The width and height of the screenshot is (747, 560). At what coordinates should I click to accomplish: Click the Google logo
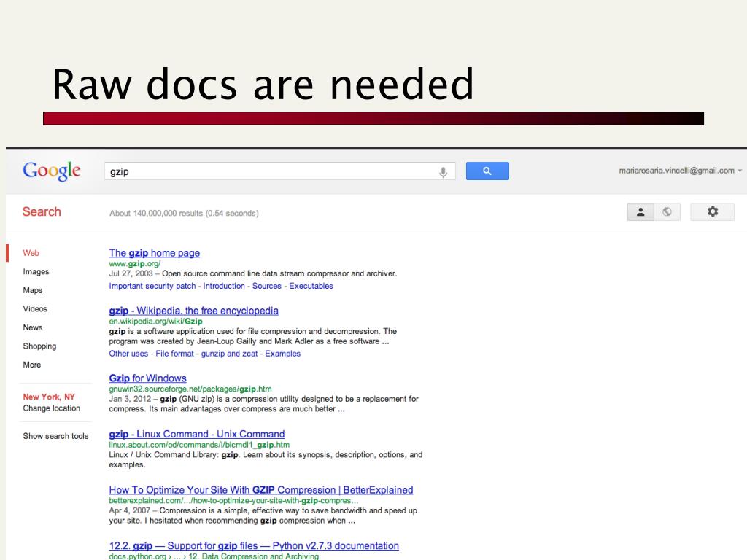point(52,171)
